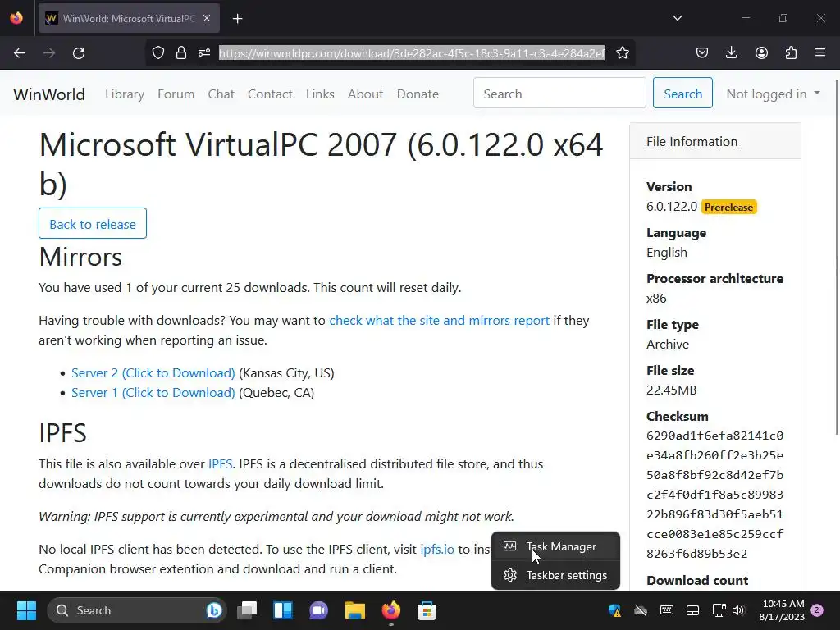
Task: Click the forward navigation arrow
Action: [x=49, y=53]
